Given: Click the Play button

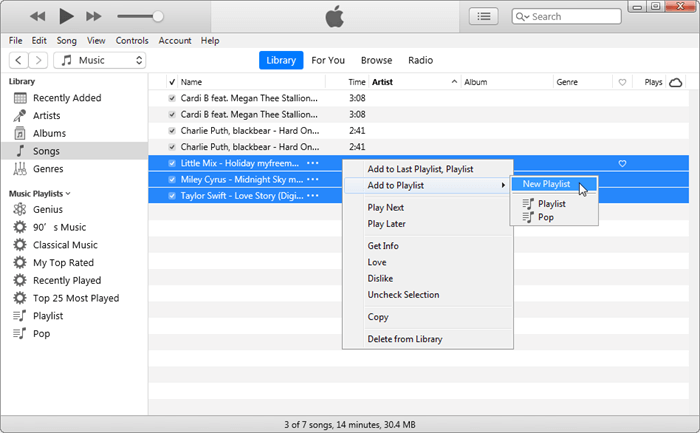Looking at the screenshot, I should pyautogui.click(x=66, y=17).
